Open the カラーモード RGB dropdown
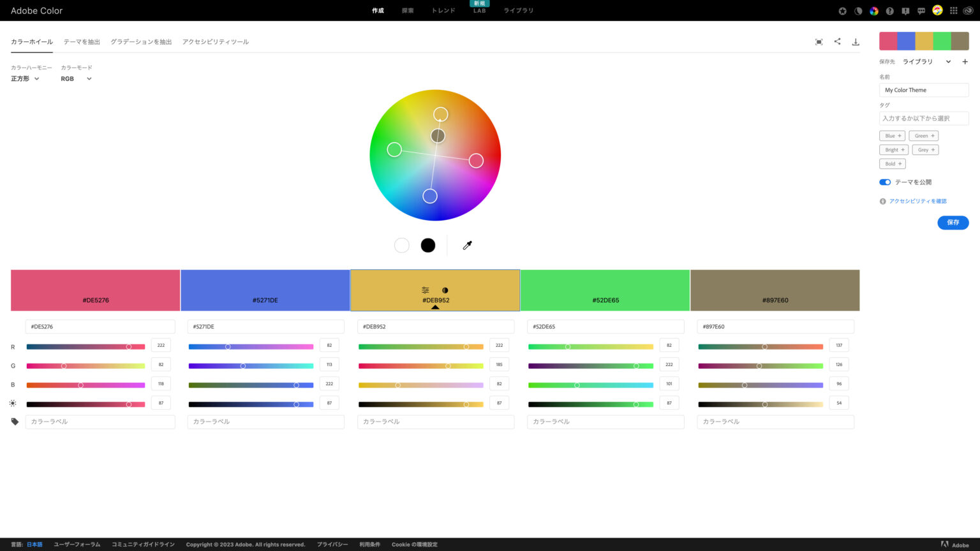Viewport: 980px width, 551px height. (77, 79)
